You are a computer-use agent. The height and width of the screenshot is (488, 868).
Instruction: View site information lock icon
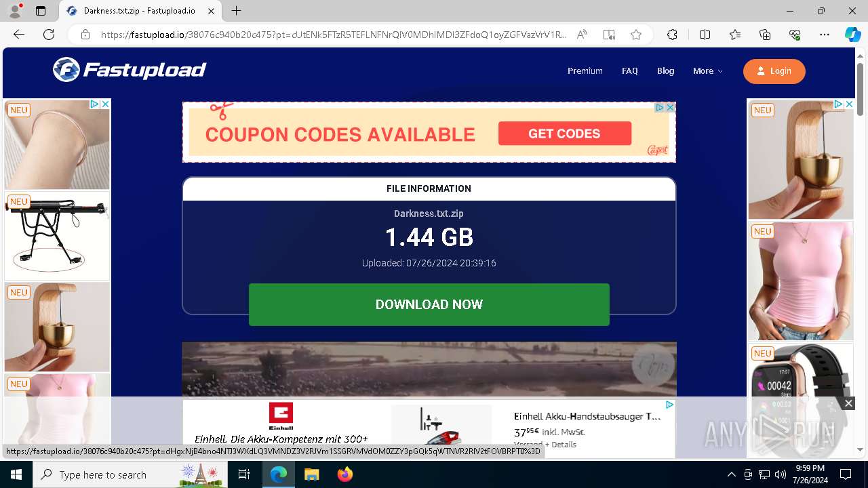click(85, 35)
